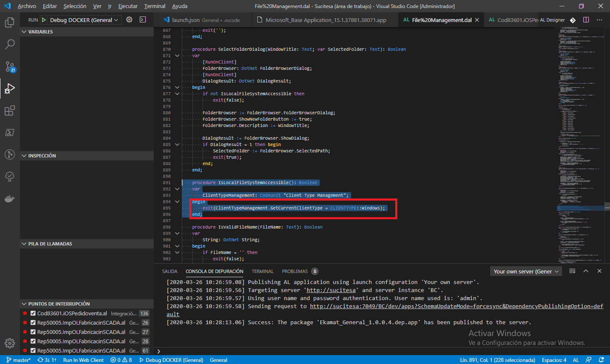The height and width of the screenshot is (364, 610).
Task: Start debugging with green play button
Action: point(44,20)
